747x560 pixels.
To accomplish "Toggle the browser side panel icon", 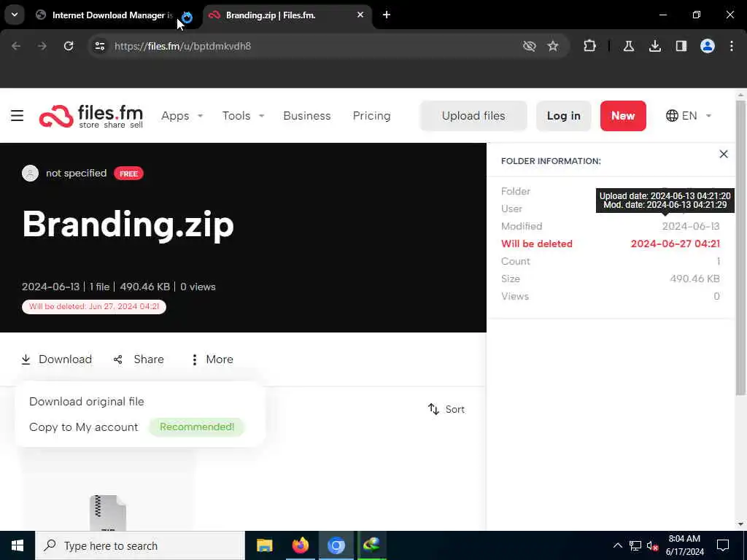I will (x=681, y=46).
